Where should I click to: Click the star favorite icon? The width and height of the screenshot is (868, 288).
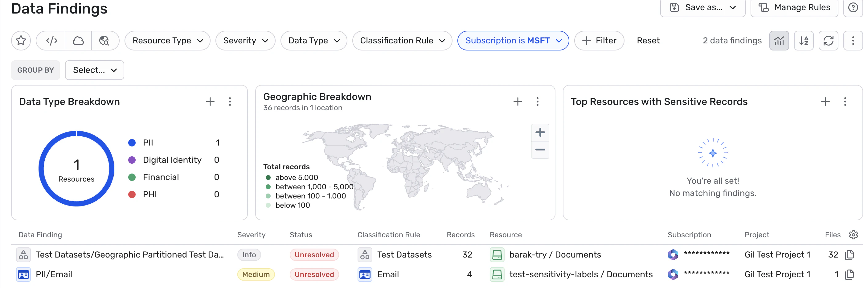click(21, 41)
